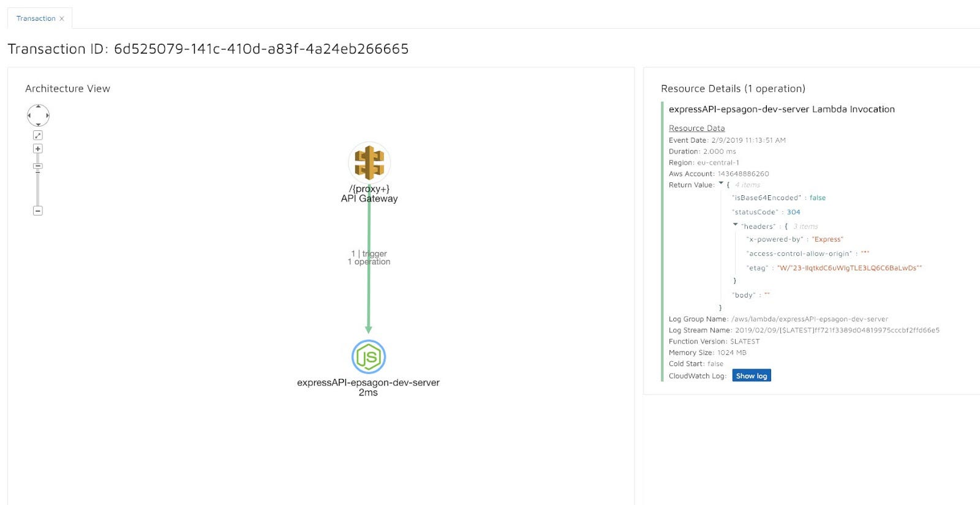Viewport: 980px width, 505px height.
Task: Click the isBase64Encoded value false
Action: coord(818,198)
